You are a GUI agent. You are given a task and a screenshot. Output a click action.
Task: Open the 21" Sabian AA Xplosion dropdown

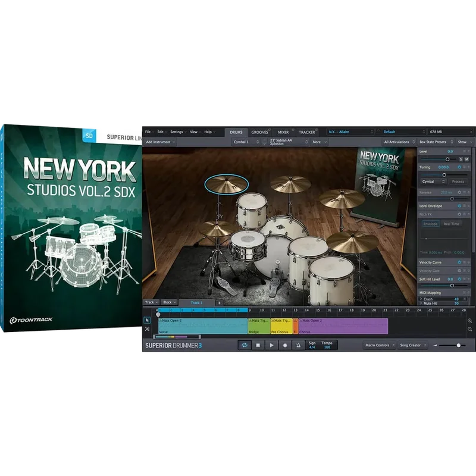pyautogui.click(x=288, y=142)
